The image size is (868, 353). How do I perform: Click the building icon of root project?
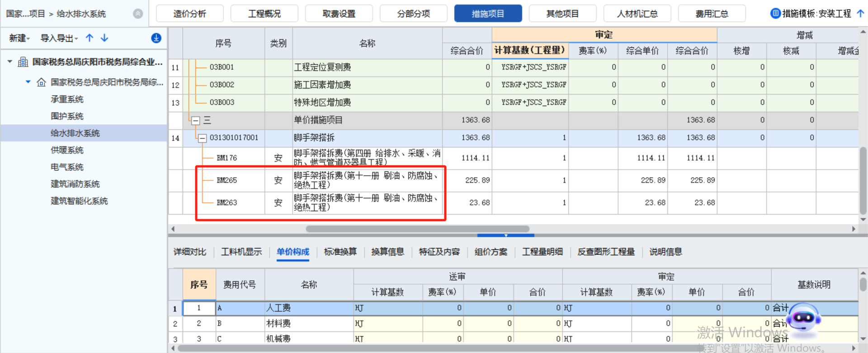(x=23, y=62)
